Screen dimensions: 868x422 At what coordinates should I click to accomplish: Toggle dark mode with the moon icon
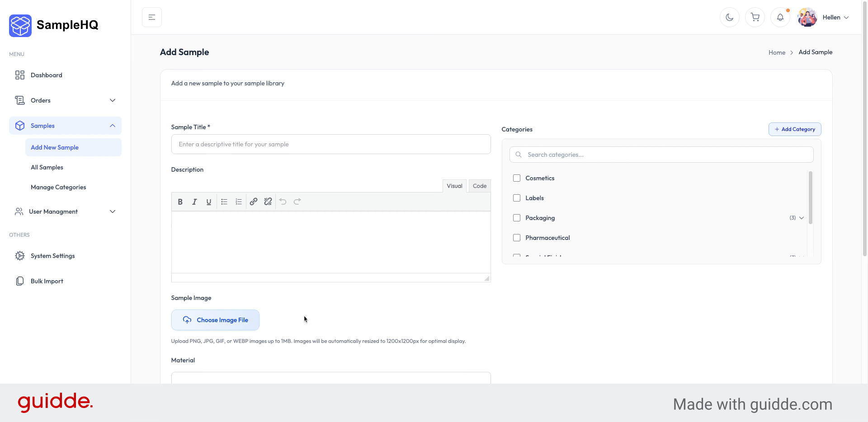tap(729, 17)
